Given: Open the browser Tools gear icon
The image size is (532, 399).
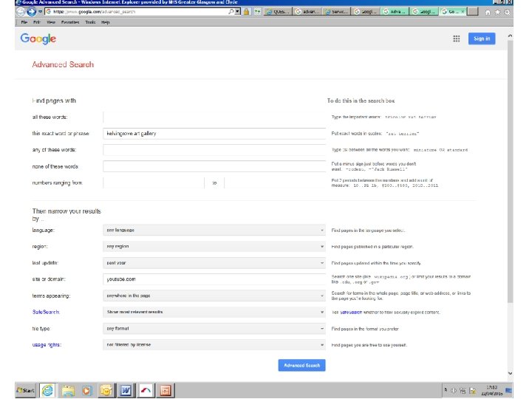Looking at the screenshot, I should coord(507,13).
